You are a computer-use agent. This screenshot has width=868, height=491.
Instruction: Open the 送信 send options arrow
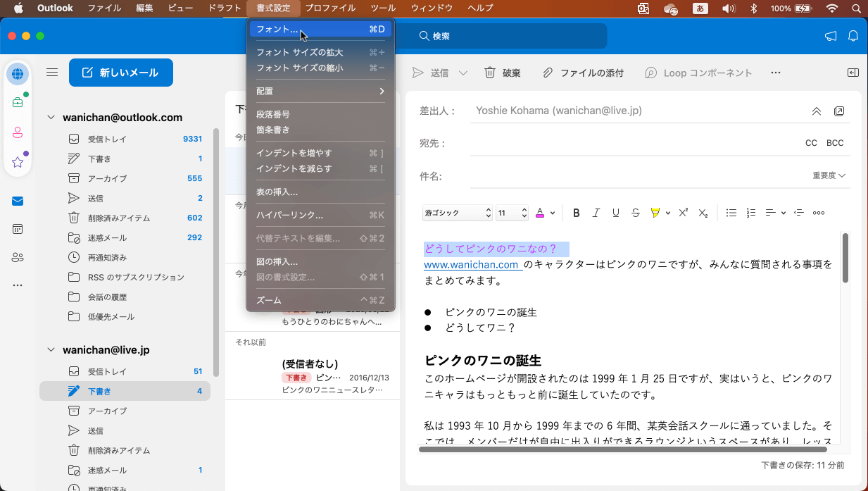463,73
